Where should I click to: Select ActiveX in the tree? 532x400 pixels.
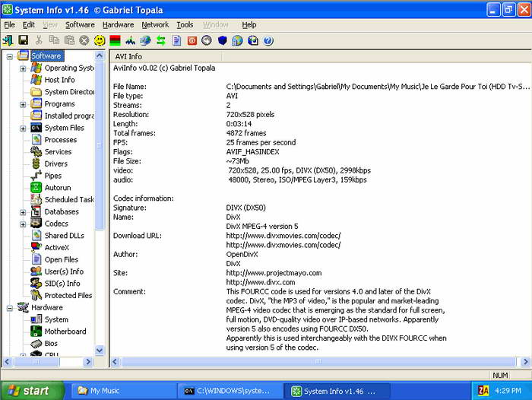(x=57, y=248)
